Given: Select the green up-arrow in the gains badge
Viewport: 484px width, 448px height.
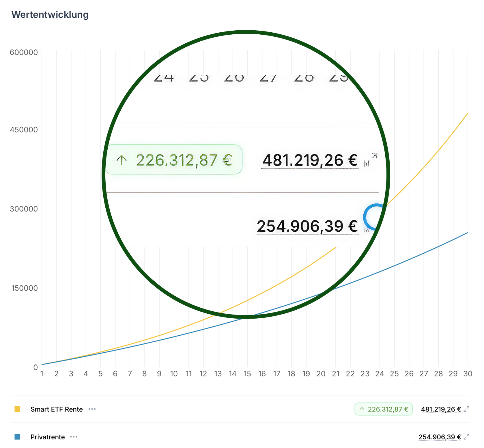Looking at the screenshot, I should coord(362,409).
